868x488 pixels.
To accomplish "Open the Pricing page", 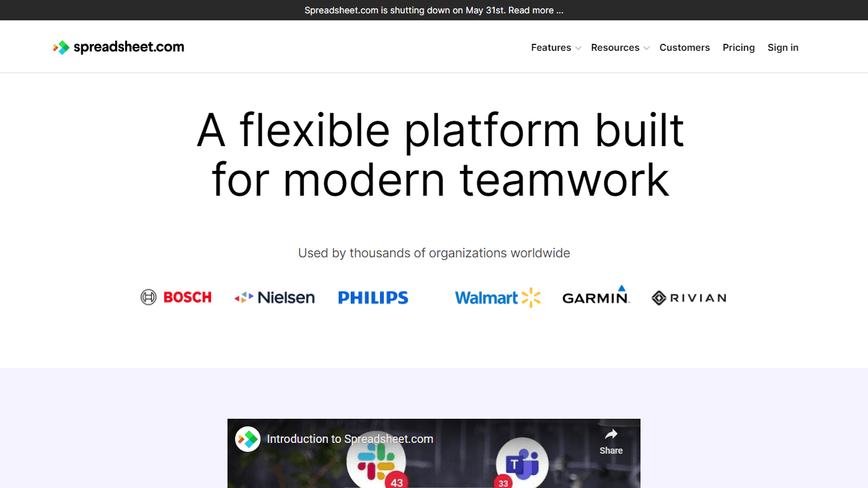I will pyautogui.click(x=738, y=48).
